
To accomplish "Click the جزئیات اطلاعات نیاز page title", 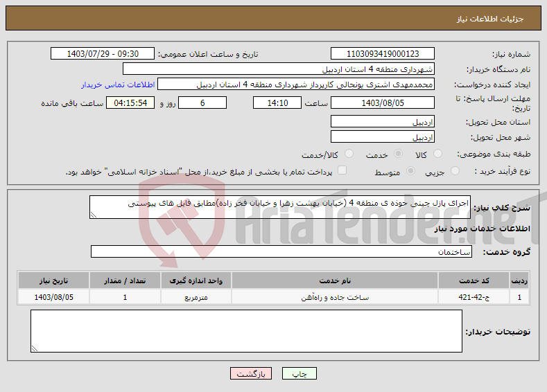I will [x=489, y=19].
